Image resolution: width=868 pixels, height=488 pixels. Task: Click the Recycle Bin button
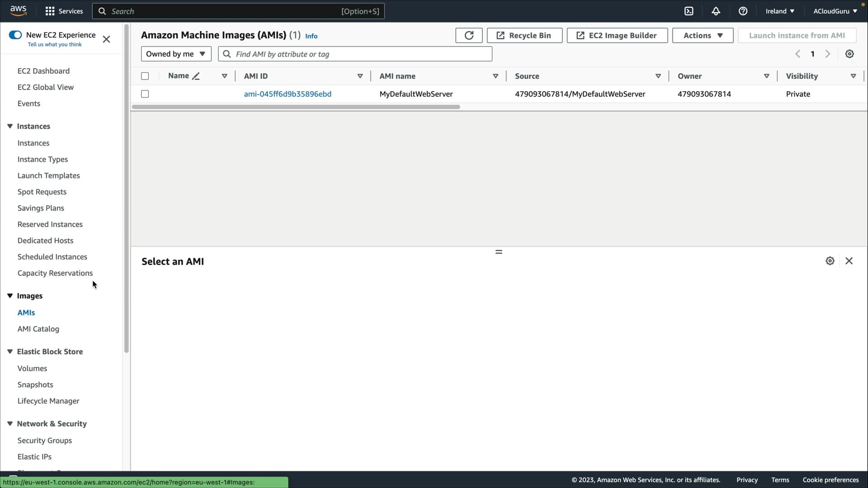pos(524,35)
